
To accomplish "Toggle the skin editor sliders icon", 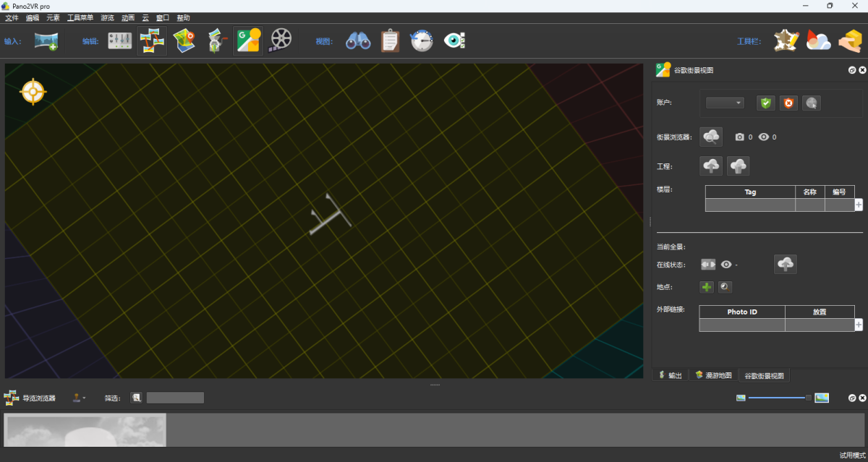I will (120, 41).
